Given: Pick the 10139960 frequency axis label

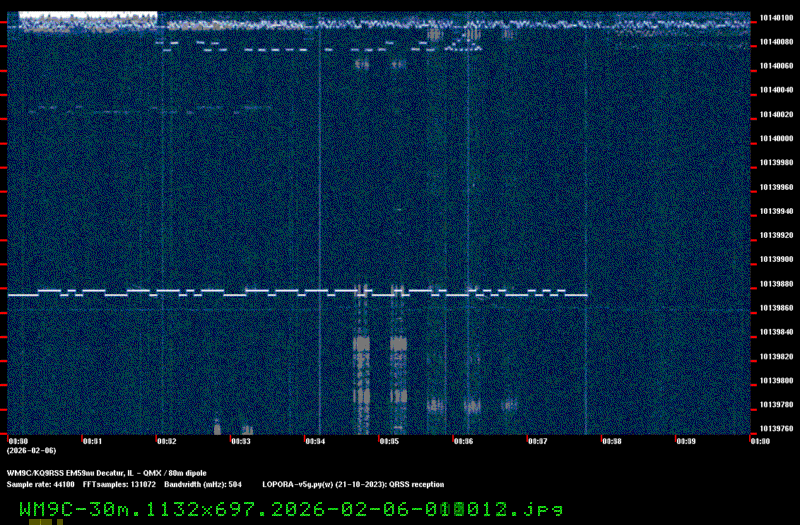Looking at the screenshot, I should [777, 187].
